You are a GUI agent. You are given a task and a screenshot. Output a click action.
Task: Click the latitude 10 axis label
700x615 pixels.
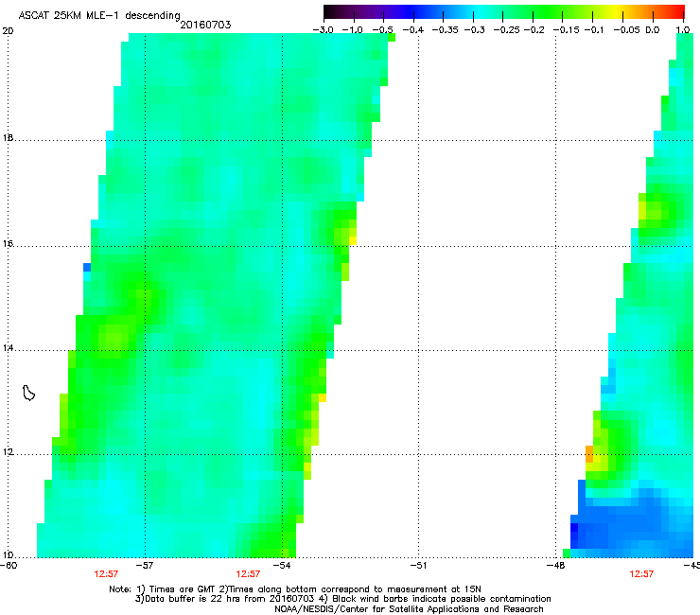8,555
